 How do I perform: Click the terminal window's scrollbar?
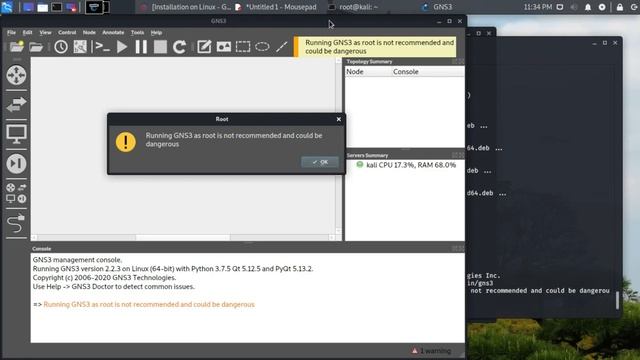(x=617, y=300)
